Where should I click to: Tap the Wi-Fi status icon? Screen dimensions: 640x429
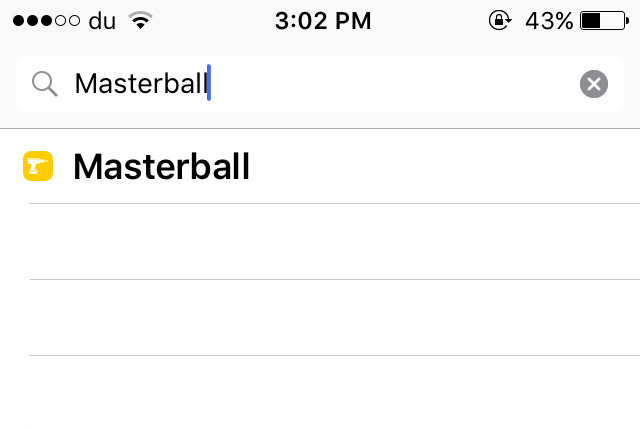tap(142, 21)
